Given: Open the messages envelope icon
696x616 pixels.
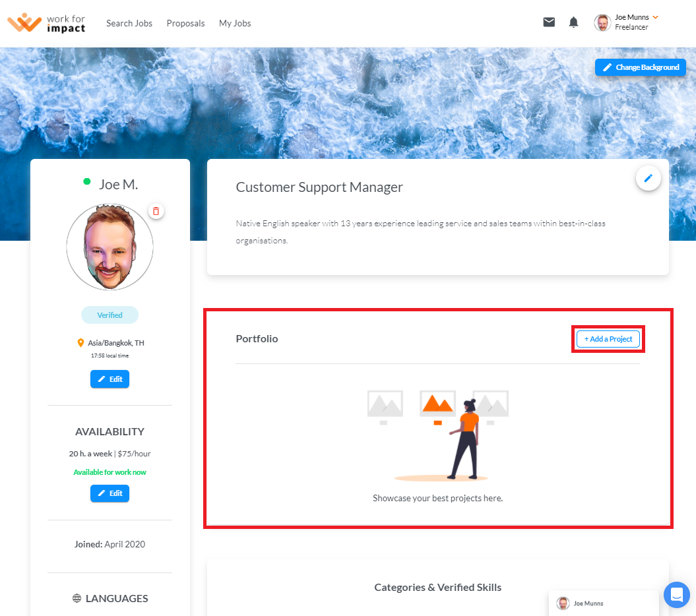Looking at the screenshot, I should coord(549,22).
